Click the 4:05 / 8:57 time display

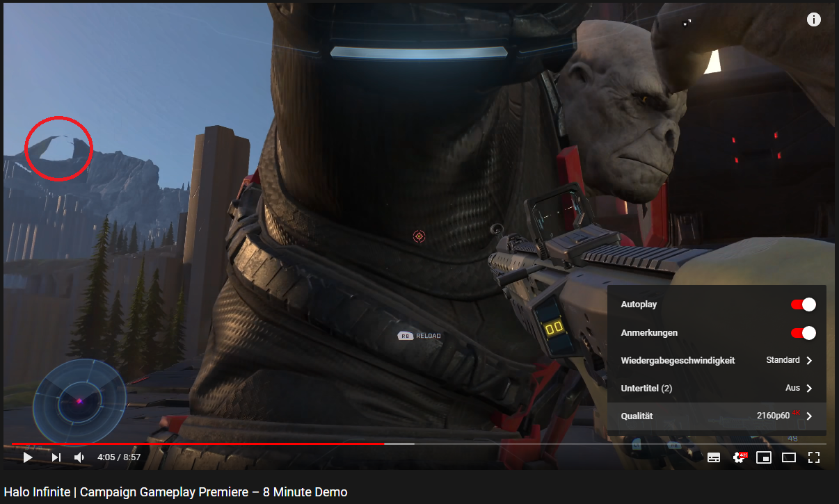pyautogui.click(x=119, y=457)
